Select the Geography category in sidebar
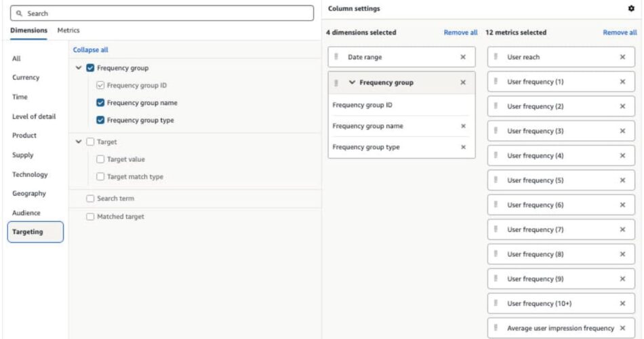The height and width of the screenshot is (339, 644). [x=29, y=193]
